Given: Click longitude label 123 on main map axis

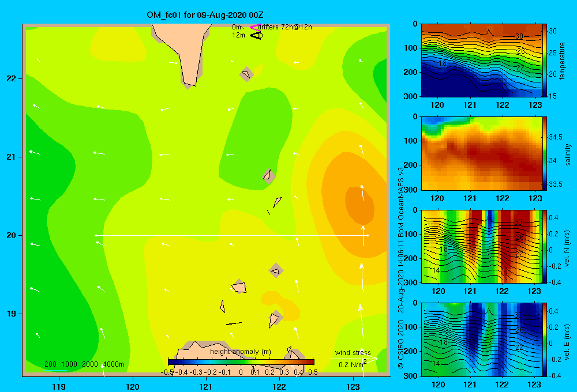Looking at the screenshot, I should tap(353, 386).
